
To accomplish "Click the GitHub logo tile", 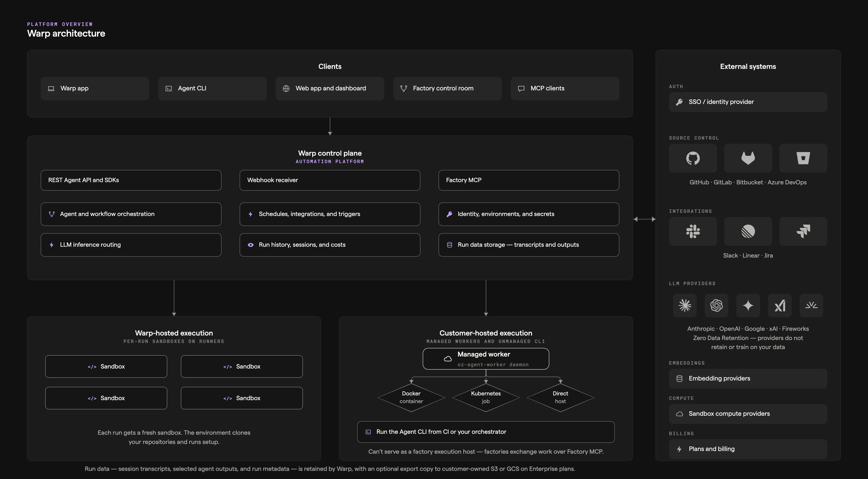I will click(x=693, y=158).
